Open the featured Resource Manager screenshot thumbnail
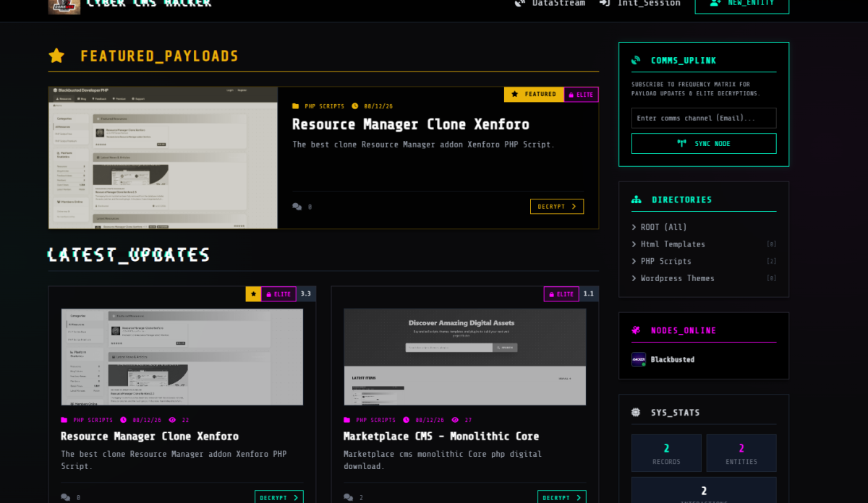Image resolution: width=868 pixels, height=503 pixels. (x=163, y=158)
